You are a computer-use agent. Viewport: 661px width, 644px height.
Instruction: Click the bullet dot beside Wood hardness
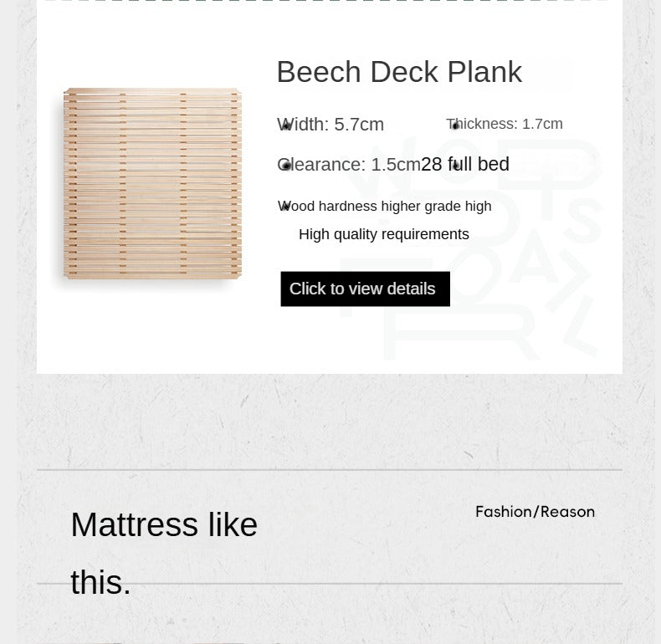click(x=286, y=207)
